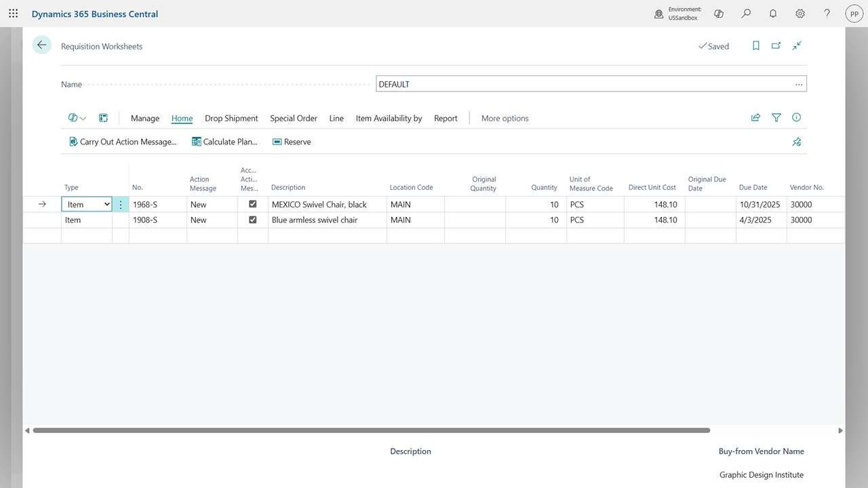Click the horizontal scrollbar thumb
The image size is (868, 488).
(371, 430)
